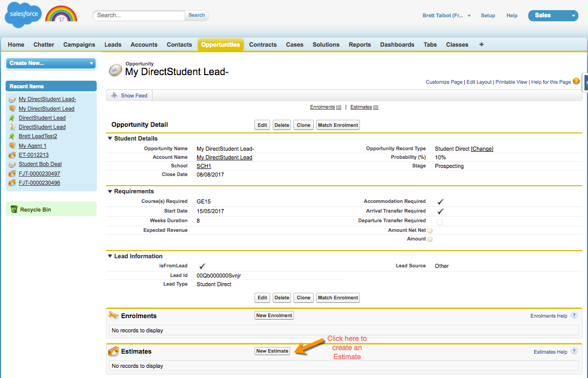This screenshot has height=378, width=588.
Task: Click the Search input field
Action: click(139, 15)
